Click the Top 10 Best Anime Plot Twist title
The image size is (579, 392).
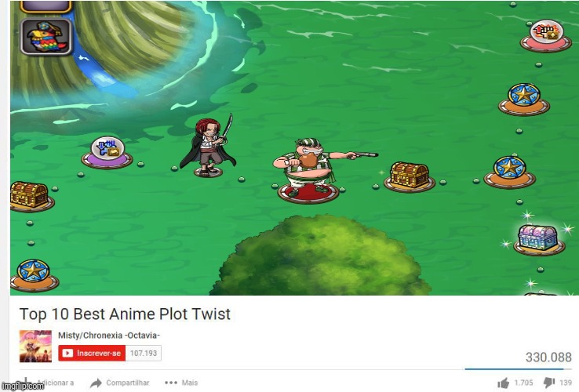coord(125,314)
